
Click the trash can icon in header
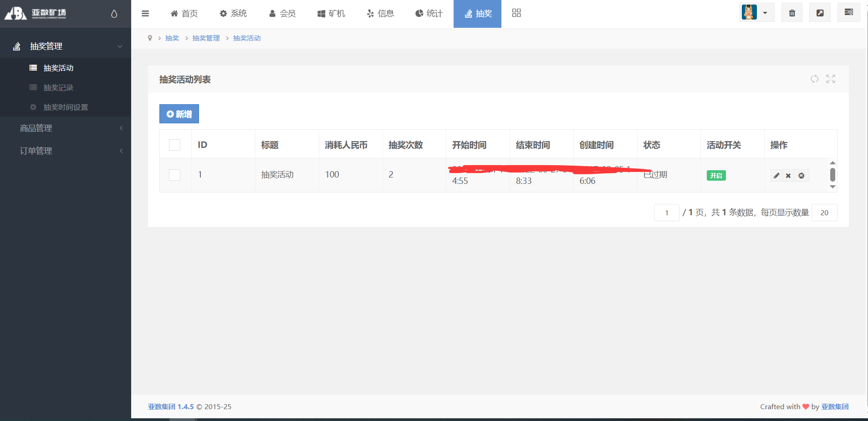point(792,13)
